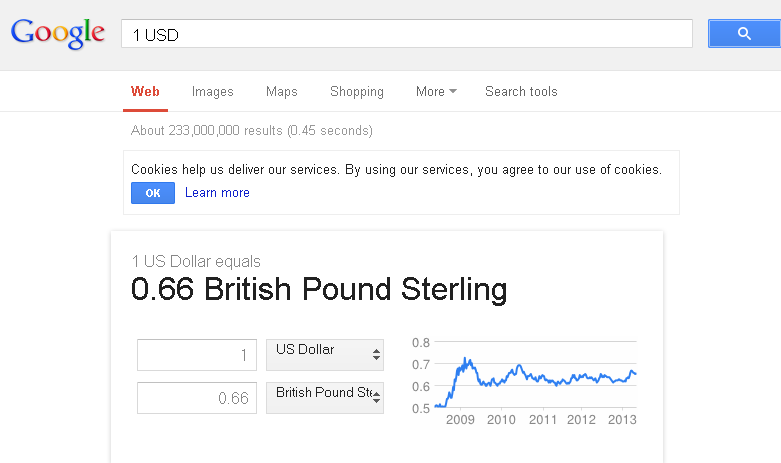Click the exchange rate history chart line
781x463 pixels.
coord(535,379)
